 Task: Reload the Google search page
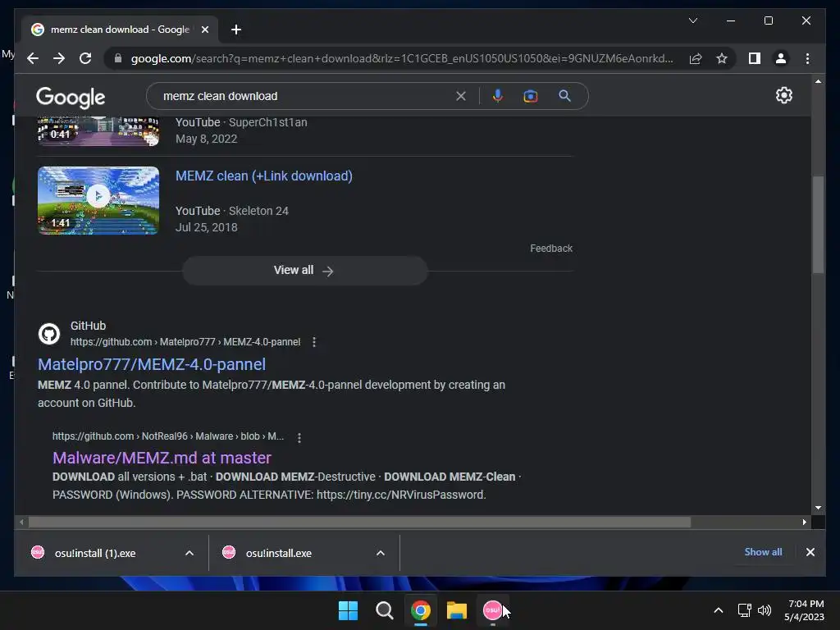click(x=85, y=58)
